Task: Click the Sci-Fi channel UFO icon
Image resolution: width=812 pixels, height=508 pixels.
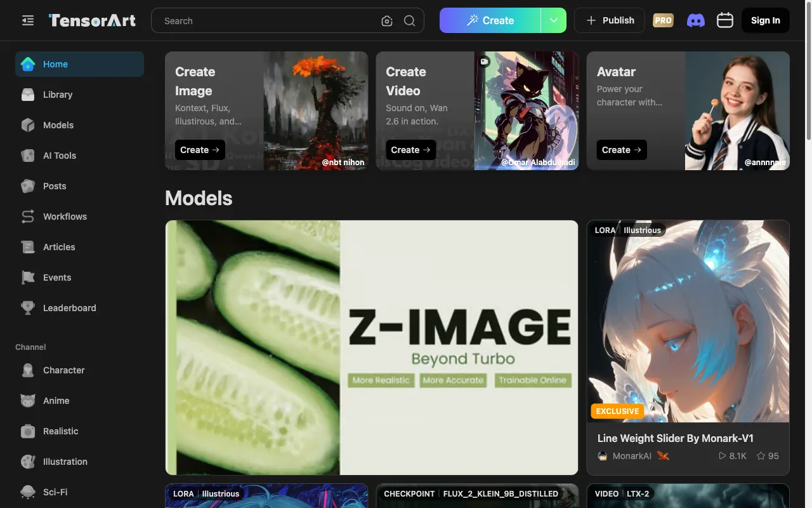Action: tap(28, 492)
